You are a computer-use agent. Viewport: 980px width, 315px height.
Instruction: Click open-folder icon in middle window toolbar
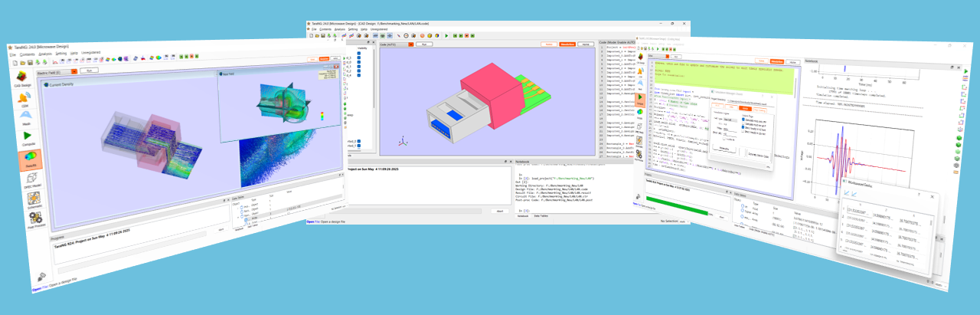[316, 35]
